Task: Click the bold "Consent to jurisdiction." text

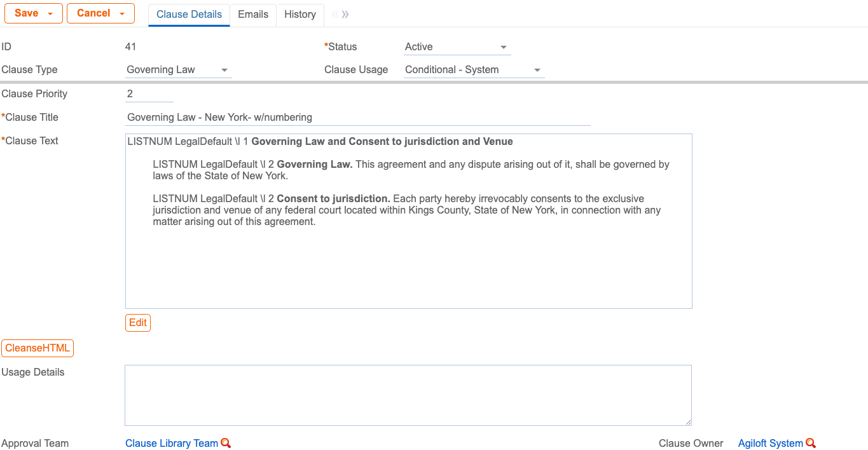Action: 333,199
